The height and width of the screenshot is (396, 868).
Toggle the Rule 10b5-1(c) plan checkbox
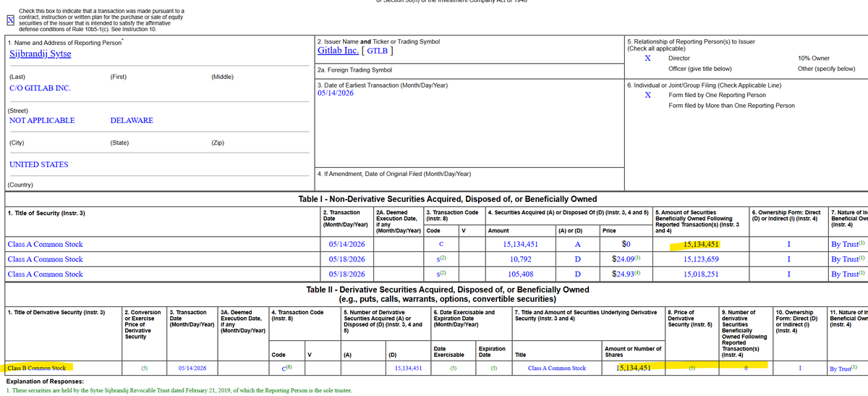[10, 20]
